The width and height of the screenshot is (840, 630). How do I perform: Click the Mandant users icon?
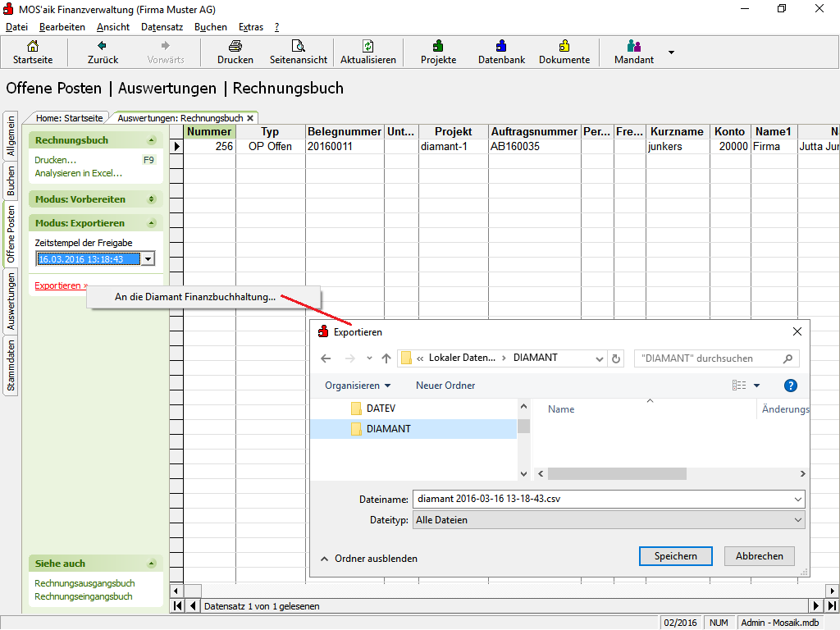[633, 47]
